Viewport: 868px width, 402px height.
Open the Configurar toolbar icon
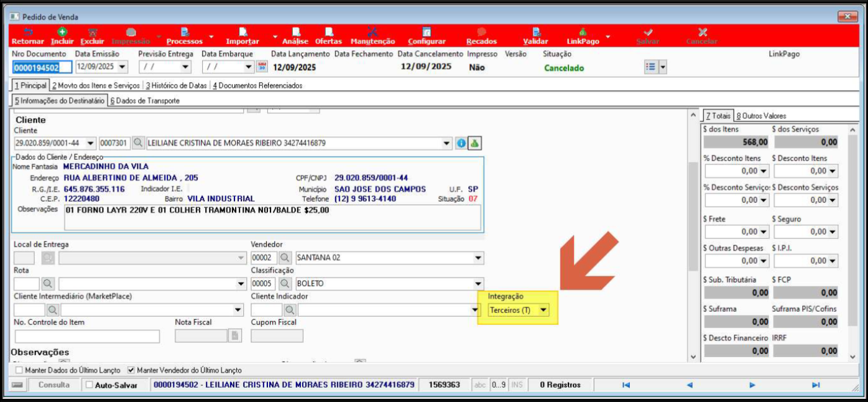coord(427,32)
